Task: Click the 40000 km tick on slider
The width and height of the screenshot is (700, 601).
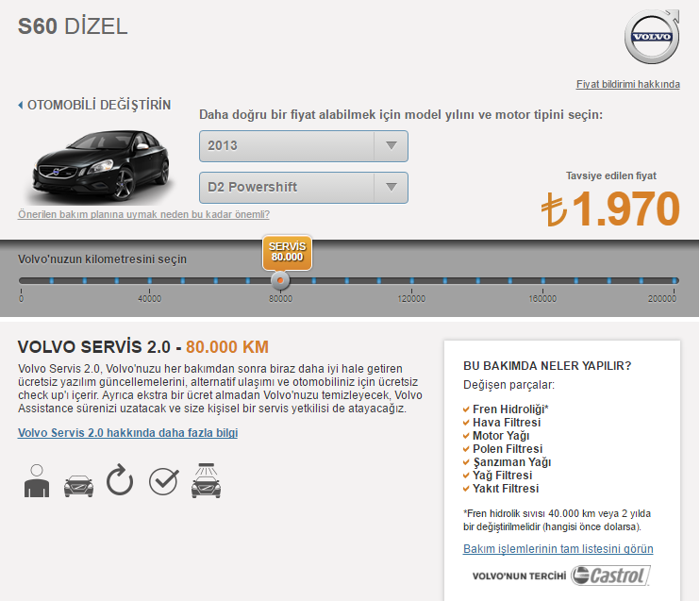Action: point(150,281)
